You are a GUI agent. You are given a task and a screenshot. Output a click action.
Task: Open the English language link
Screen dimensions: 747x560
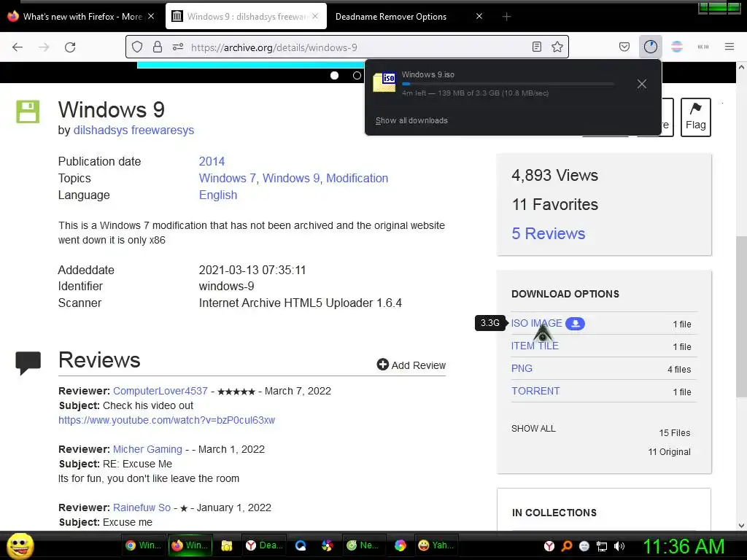coord(217,195)
